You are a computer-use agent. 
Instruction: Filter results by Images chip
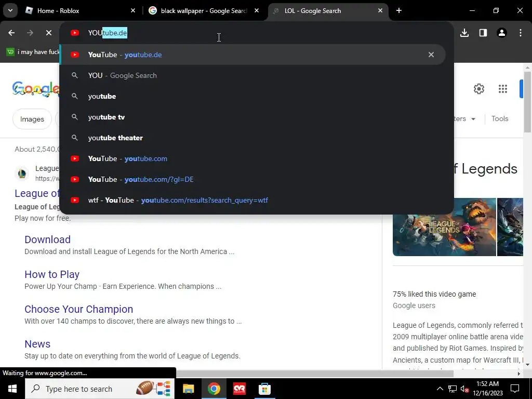click(x=32, y=119)
